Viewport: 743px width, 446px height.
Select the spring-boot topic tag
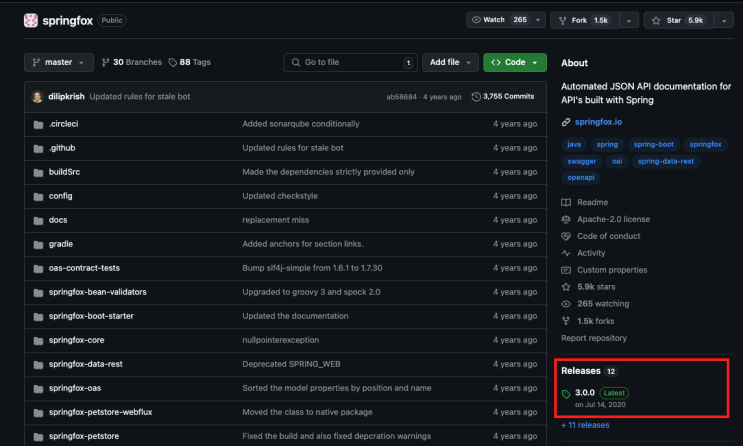pyautogui.click(x=653, y=145)
